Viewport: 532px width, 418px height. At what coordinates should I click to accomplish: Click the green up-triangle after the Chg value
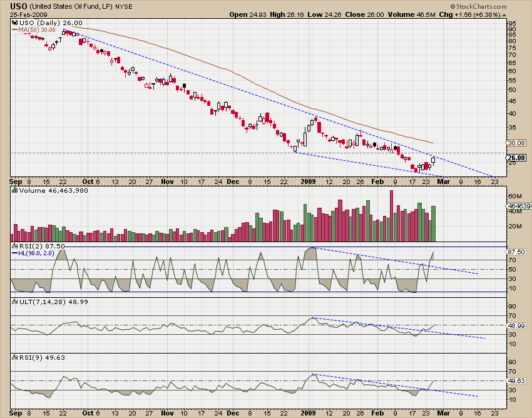click(504, 15)
